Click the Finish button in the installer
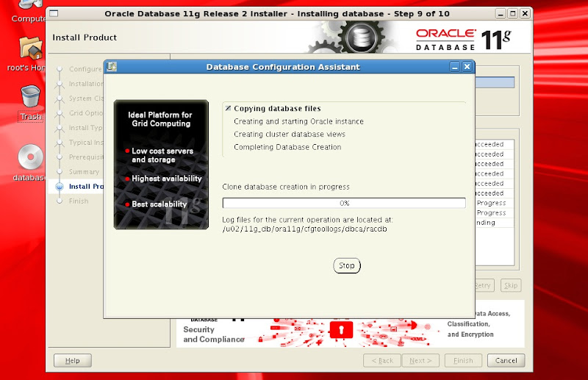588x380 pixels. pos(463,360)
